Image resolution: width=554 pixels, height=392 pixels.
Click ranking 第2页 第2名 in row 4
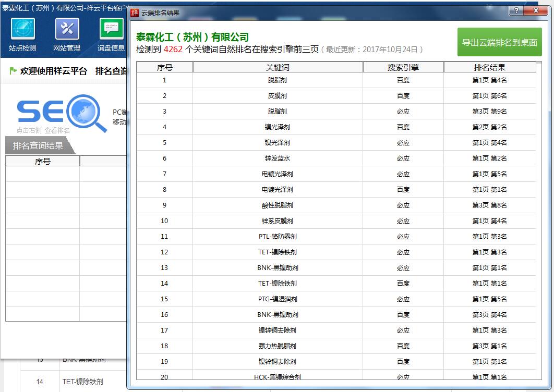coord(490,127)
